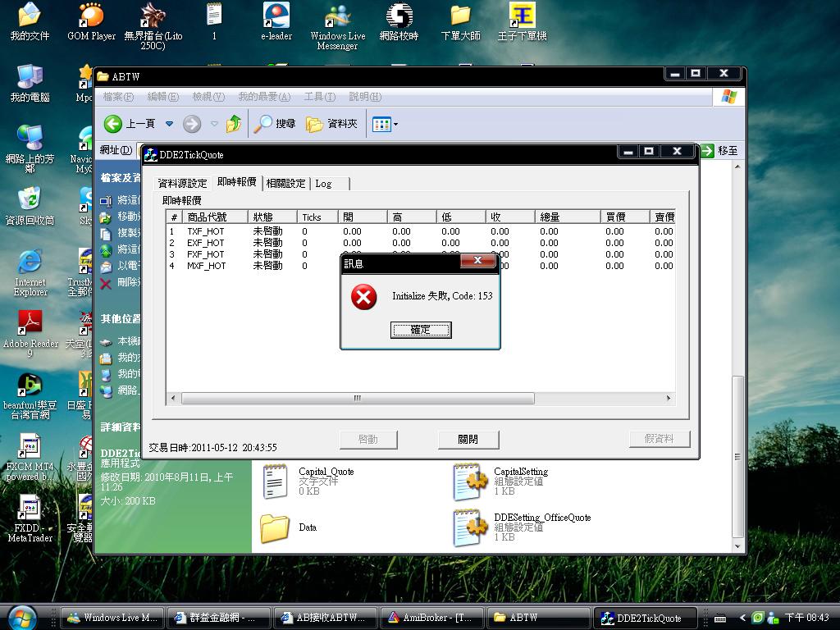Open Views dropdown in explorer toolbar

[x=396, y=125]
